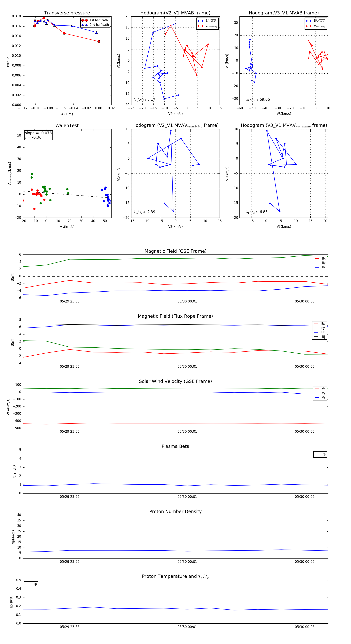
Task: Select the "|B|" legend entry in Flux Rope plot
Action: tap(320, 337)
